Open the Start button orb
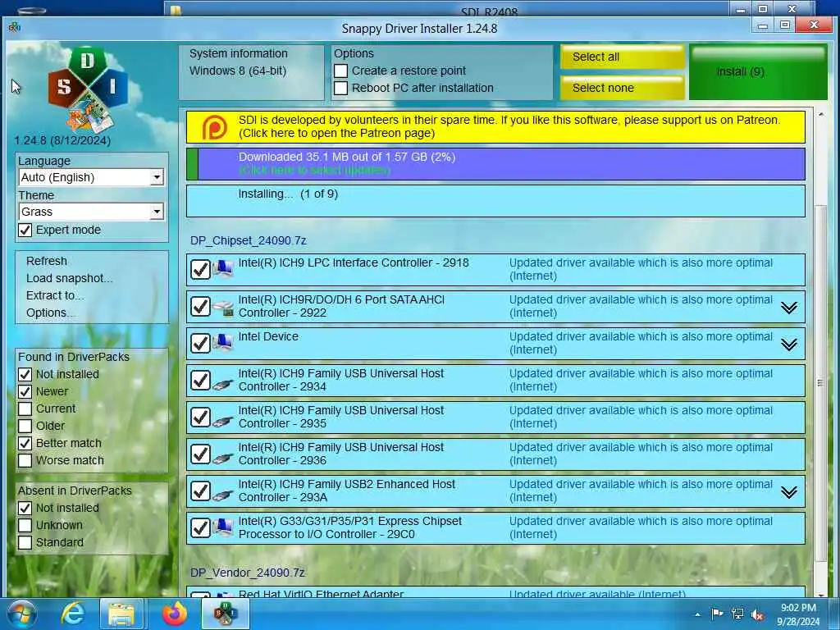This screenshot has height=630, width=840. (21, 614)
